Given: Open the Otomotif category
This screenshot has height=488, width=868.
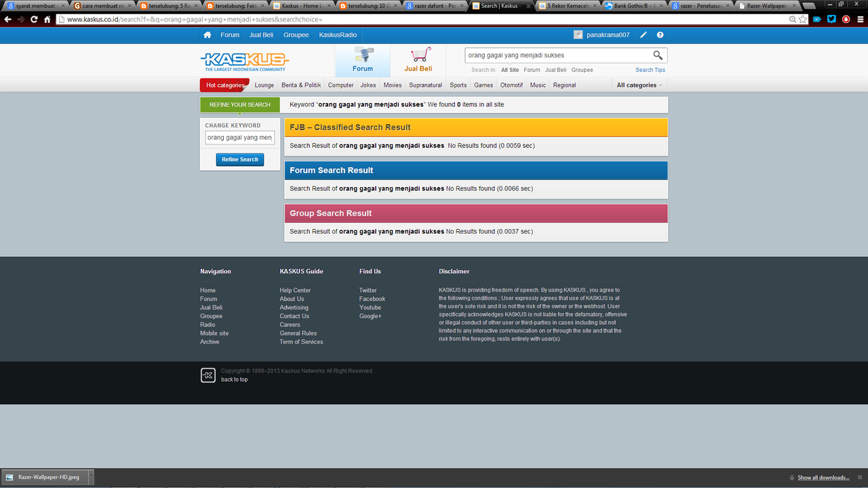Looking at the screenshot, I should [x=511, y=85].
